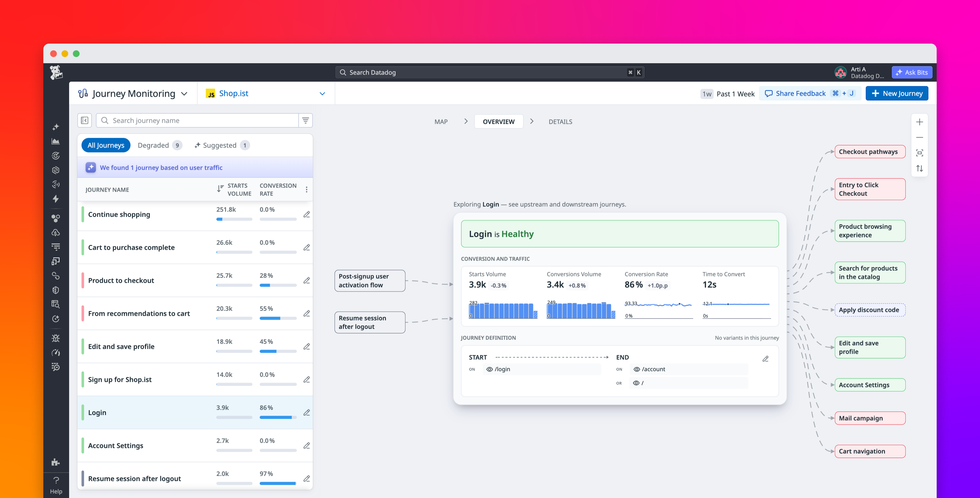Switch to the All Journeys tab
Screen dimensions: 980x498
106,145
